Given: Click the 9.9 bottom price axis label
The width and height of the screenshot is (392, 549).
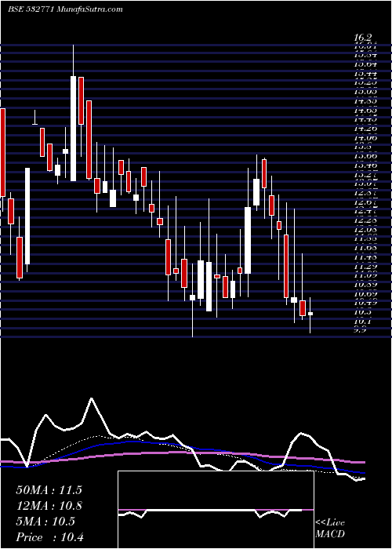Looking at the screenshot, I should [361, 329].
